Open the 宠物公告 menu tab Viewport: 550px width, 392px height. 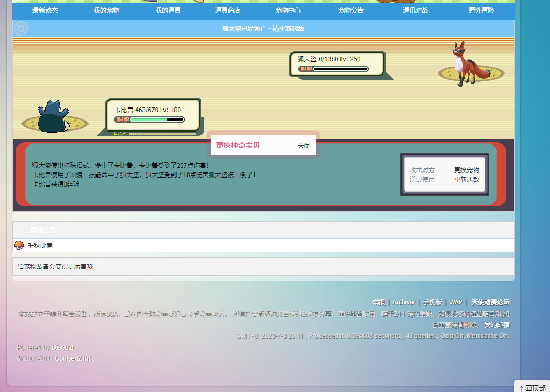(x=351, y=10)
